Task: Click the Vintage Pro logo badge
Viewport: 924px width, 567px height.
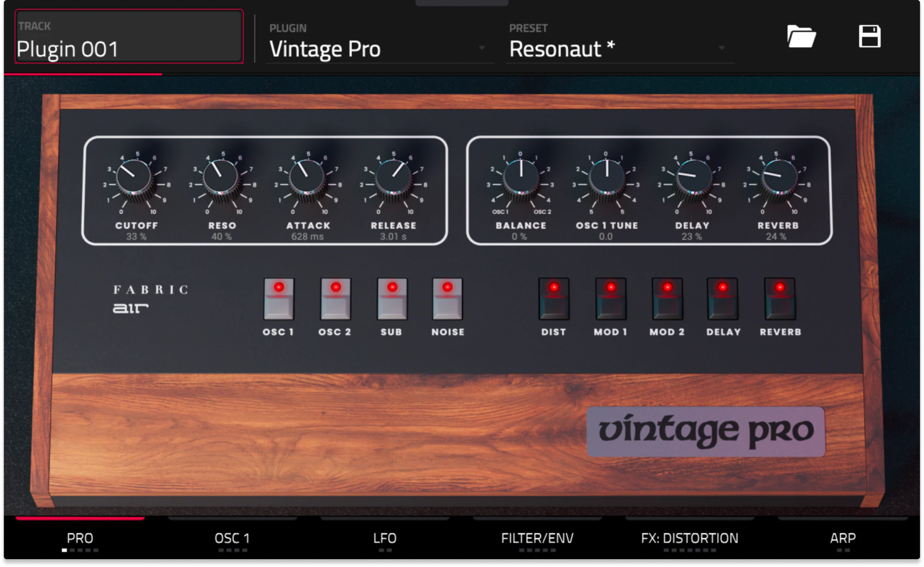Action: coord(706,431)
